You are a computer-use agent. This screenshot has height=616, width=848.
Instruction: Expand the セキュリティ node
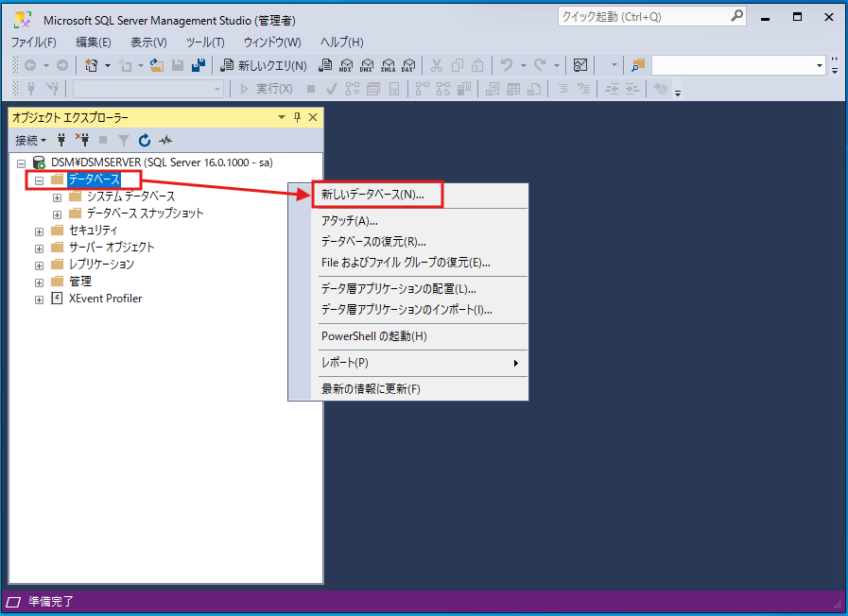(x=39, y=231)
